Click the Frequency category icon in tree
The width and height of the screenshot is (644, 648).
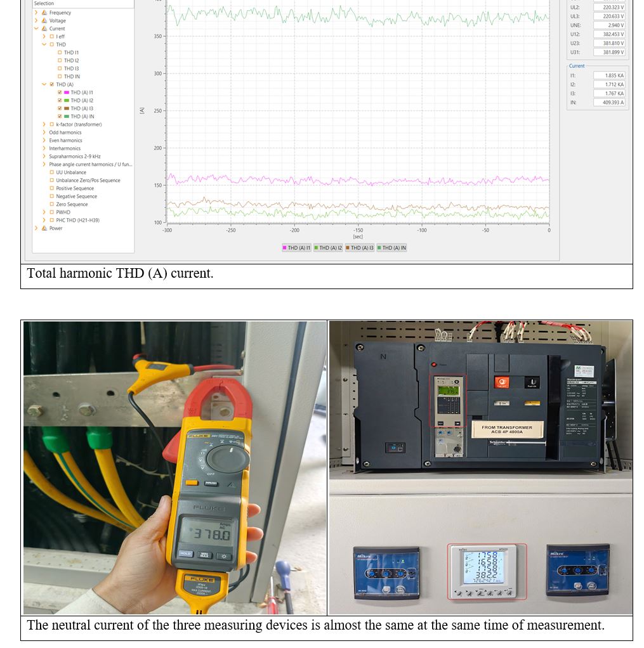[44, 13]
